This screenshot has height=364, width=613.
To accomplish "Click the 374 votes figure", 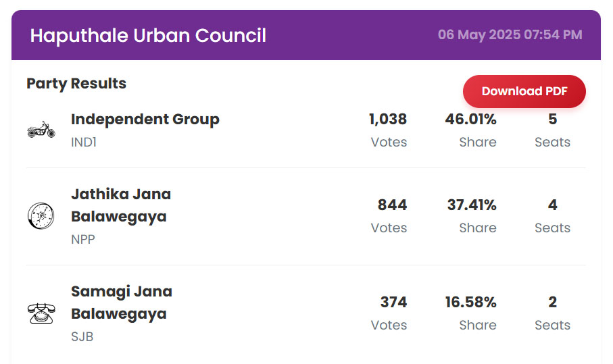I will click(393, 303).
